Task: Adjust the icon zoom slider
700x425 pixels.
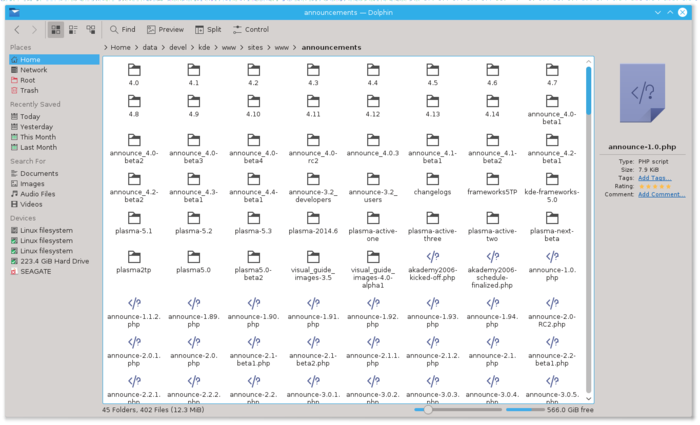Action: tap(458, 409)
